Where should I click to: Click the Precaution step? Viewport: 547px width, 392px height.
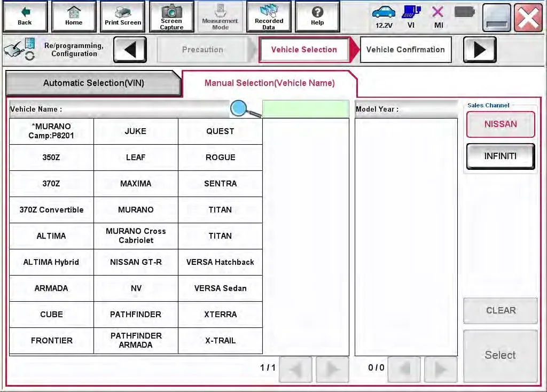point(202,50)
